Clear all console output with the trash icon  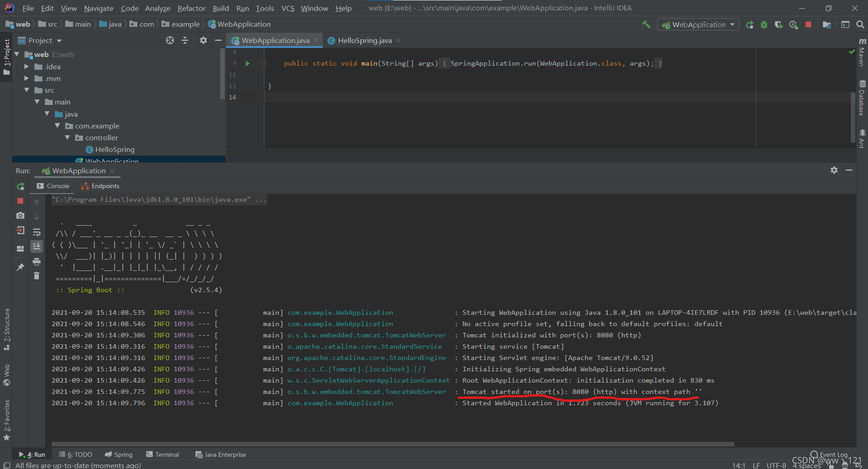37,276
